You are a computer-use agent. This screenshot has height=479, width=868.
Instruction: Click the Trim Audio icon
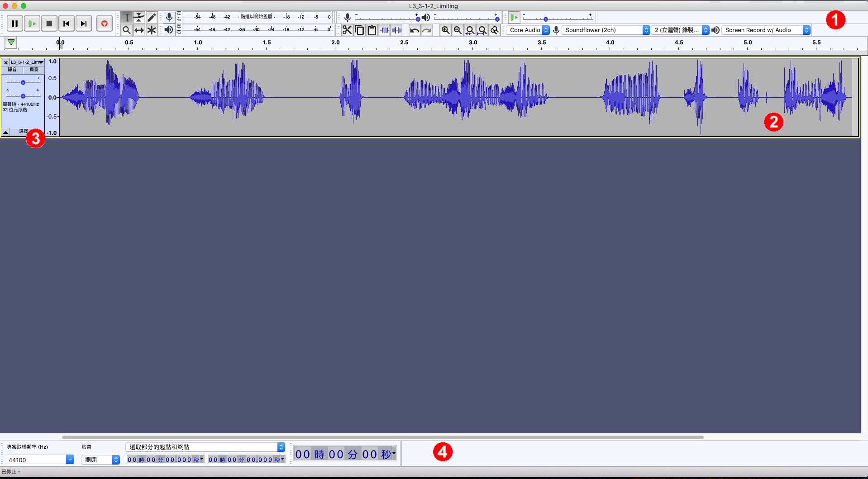click(385, 30)
